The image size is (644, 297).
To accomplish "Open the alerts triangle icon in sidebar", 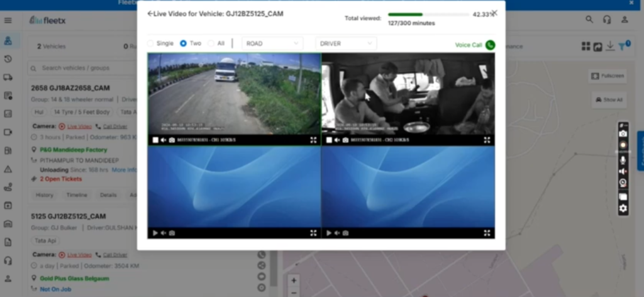I will pos(8,169).
